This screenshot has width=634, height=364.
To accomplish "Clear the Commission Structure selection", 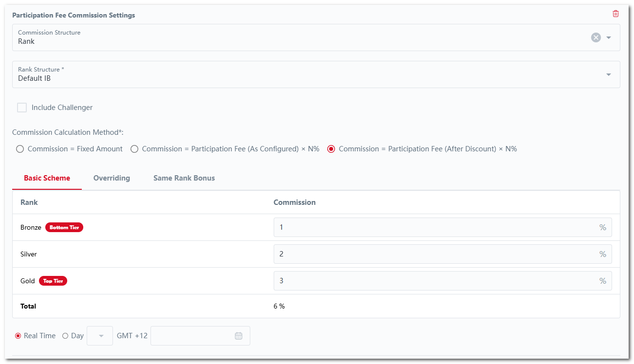I will [596, 37].
